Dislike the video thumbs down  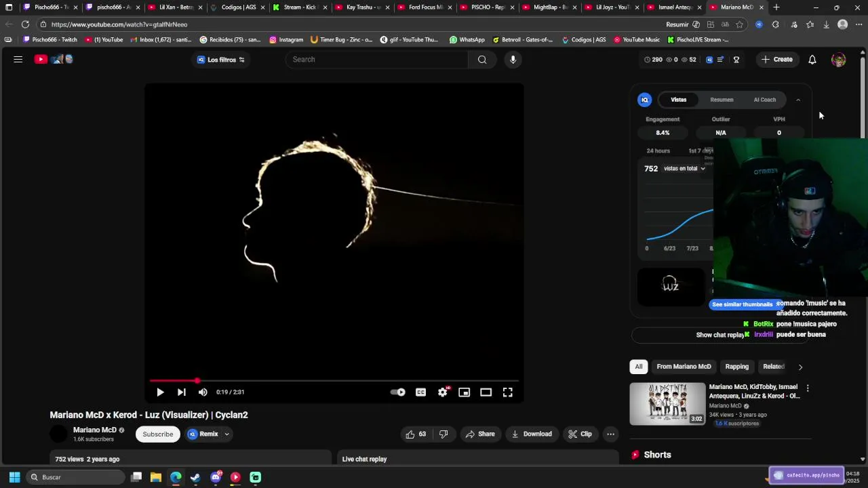443,434
